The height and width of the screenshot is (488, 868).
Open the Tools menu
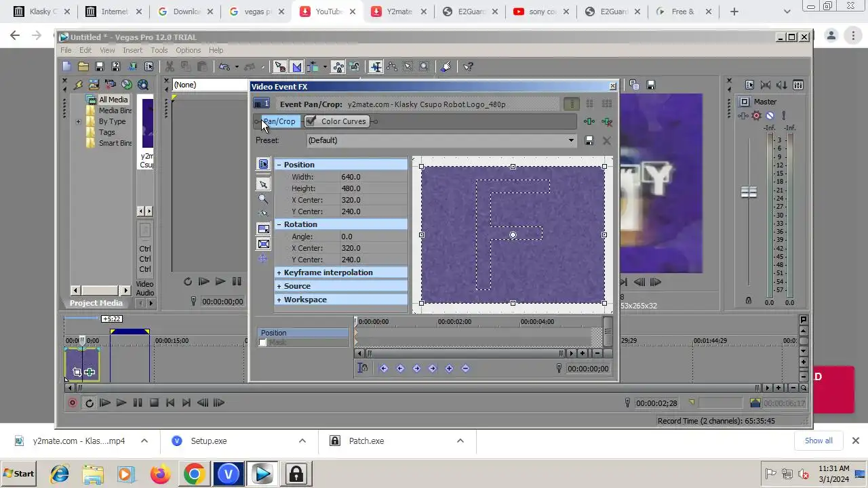pyautogui.click(x=159, y=50)
